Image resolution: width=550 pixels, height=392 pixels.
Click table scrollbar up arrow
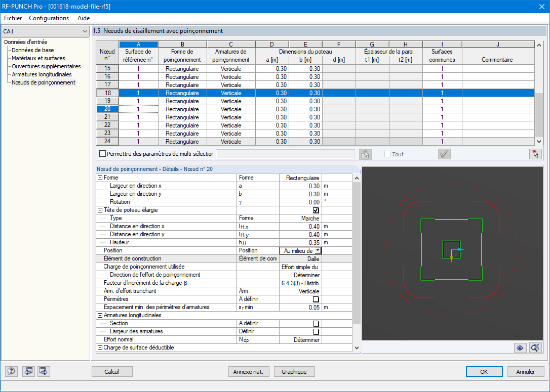pyautogui.click(x=539, y=45)
